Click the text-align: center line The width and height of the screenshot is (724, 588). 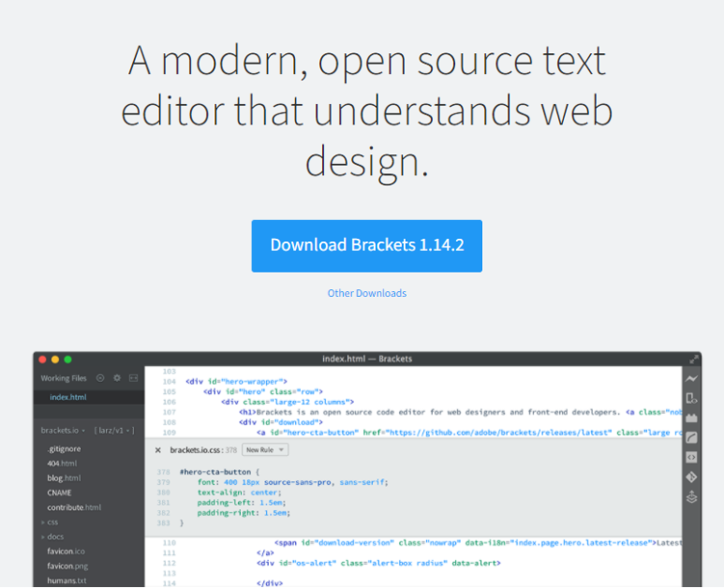click(x=239, y=492)
